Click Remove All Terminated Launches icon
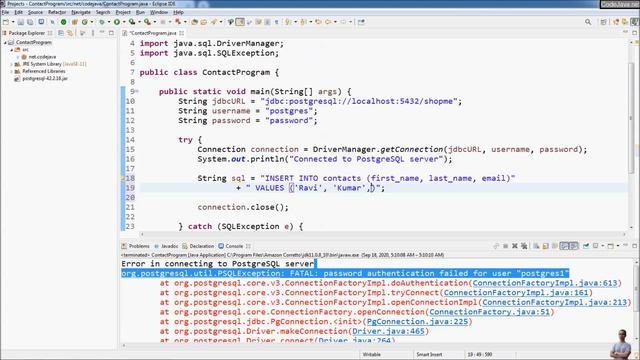 524,246
